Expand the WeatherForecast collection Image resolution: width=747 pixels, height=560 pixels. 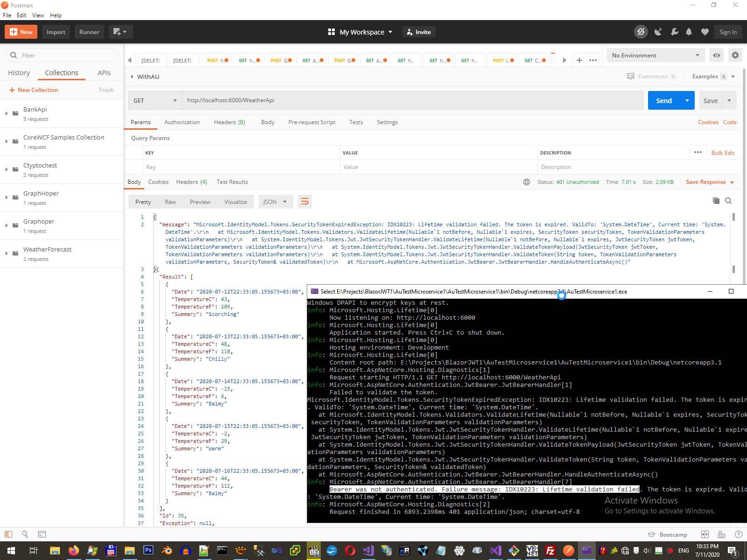coord(7,253)
